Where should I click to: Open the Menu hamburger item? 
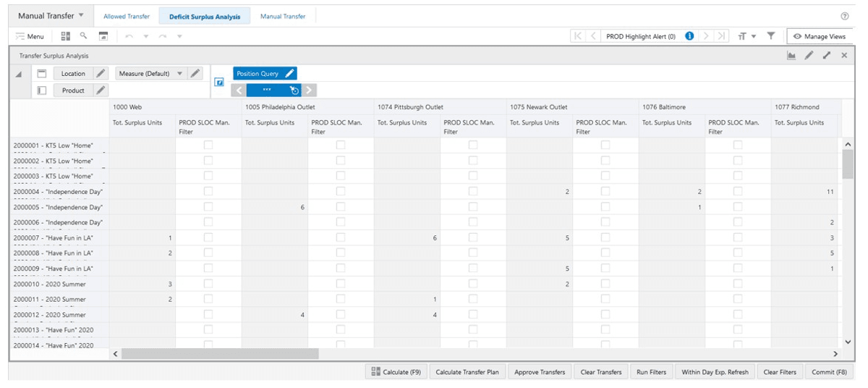(x=30, y=36)
